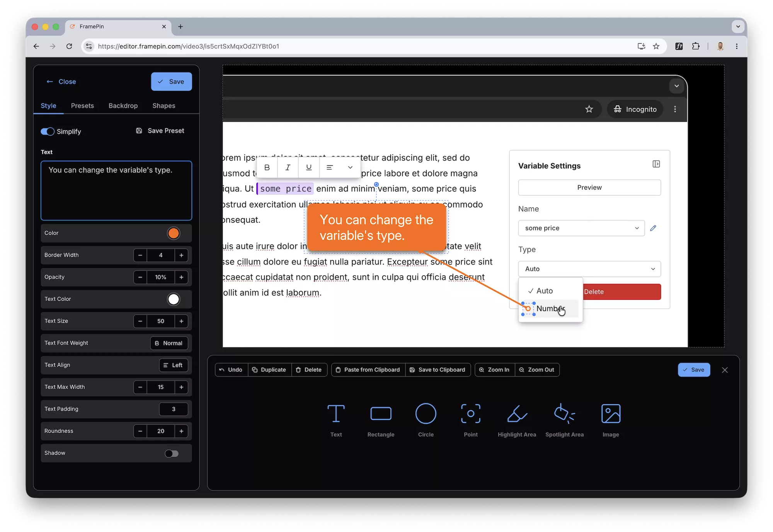Image resolution: width=773 pixels, height=532 pixels.
Task: Click the pencil edit icon beside Name
Action: click(x=653, y=228)
